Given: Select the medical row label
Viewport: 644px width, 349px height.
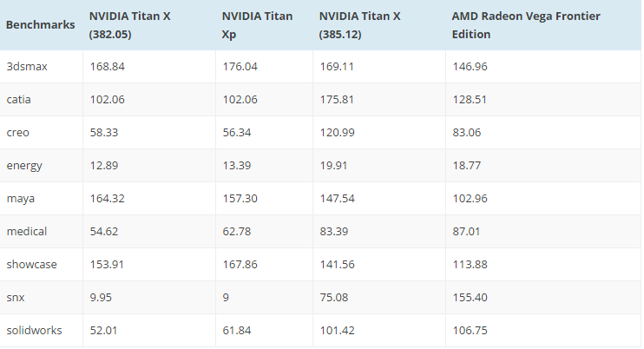Looking at the screenshot, I should (x=25, y=231).
